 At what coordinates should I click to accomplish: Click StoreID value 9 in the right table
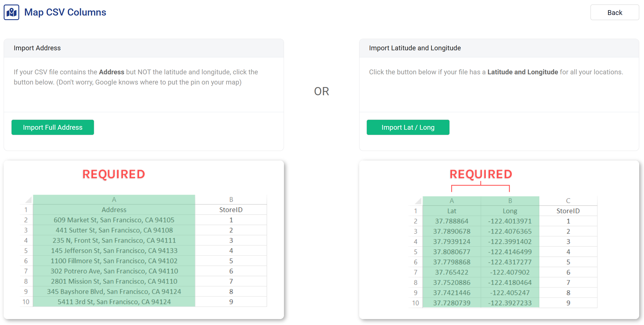pyautogui.click(x=568, y=303)
